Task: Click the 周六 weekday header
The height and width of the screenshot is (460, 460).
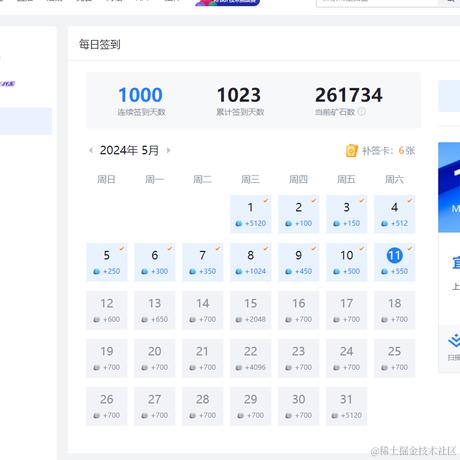Action: pos(394,180)
